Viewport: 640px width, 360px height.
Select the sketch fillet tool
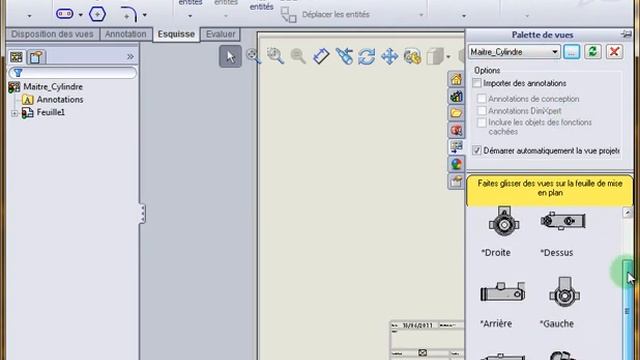coord(129,14)
